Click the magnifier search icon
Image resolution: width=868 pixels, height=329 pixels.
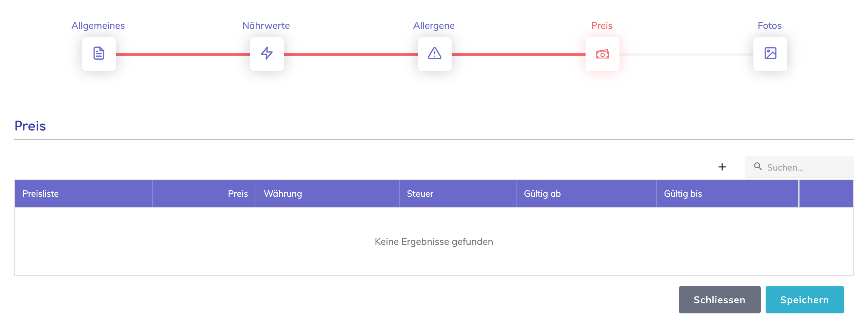point(758,167)
